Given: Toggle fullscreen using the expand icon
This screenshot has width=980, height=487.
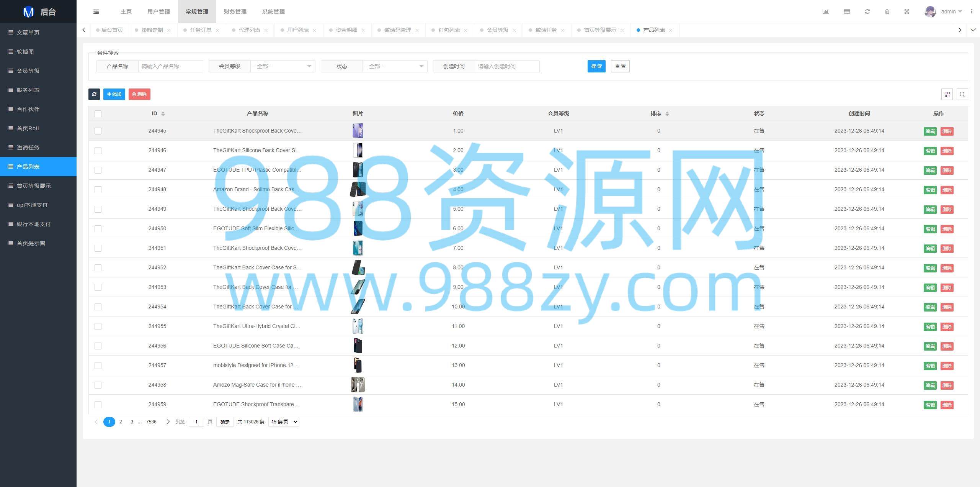Looking at the screenshot, I should [907, 11].
